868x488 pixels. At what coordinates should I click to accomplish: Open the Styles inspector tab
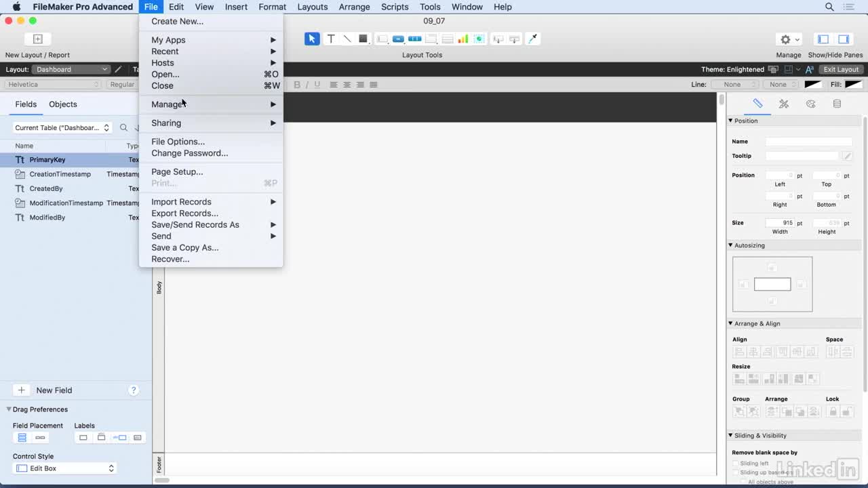pos(784,104)
